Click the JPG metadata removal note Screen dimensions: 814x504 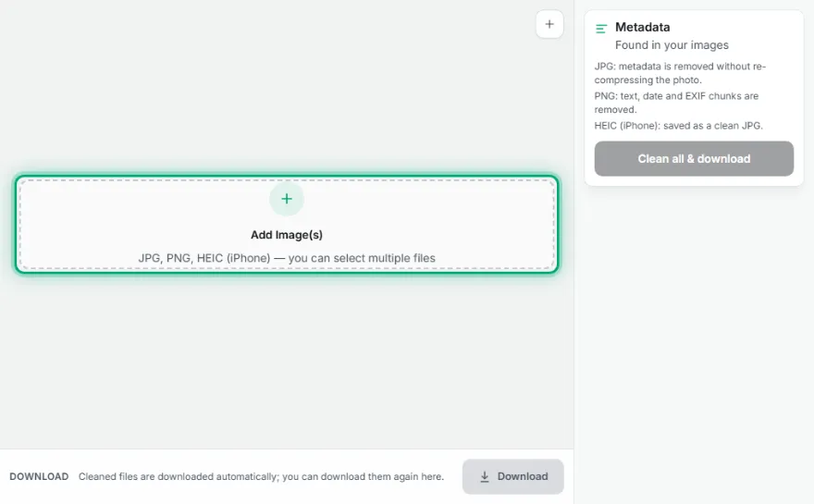(680, 73)
